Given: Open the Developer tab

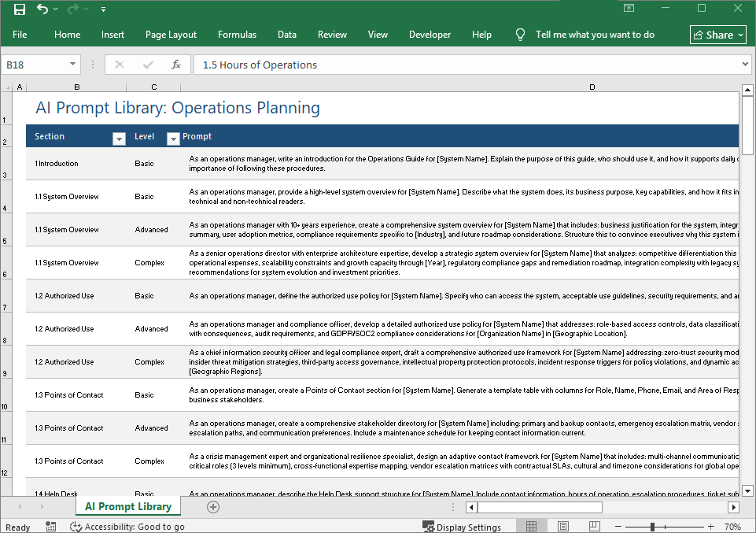Looking at the screenshot, I should point(430,35).
